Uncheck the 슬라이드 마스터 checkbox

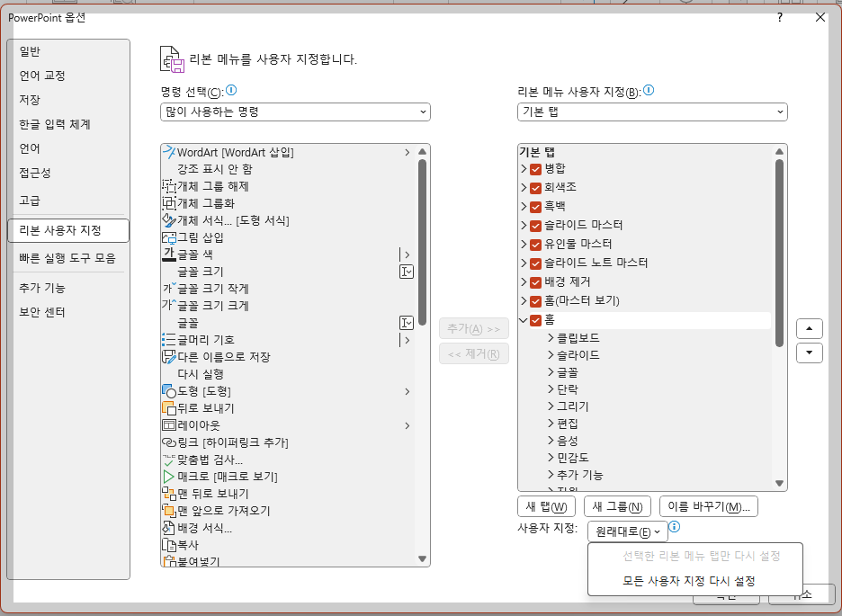pos(535,226)
